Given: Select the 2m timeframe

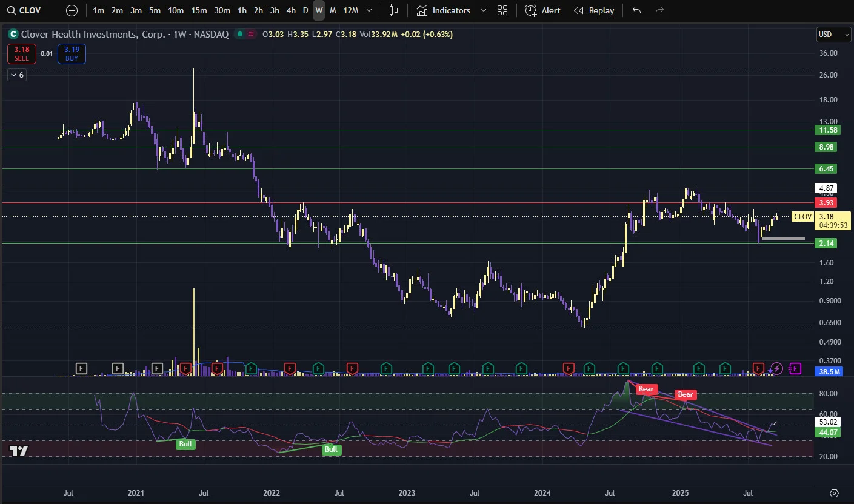Looking at the screenshot, I should pyautogui.click(x=118, y=10).
